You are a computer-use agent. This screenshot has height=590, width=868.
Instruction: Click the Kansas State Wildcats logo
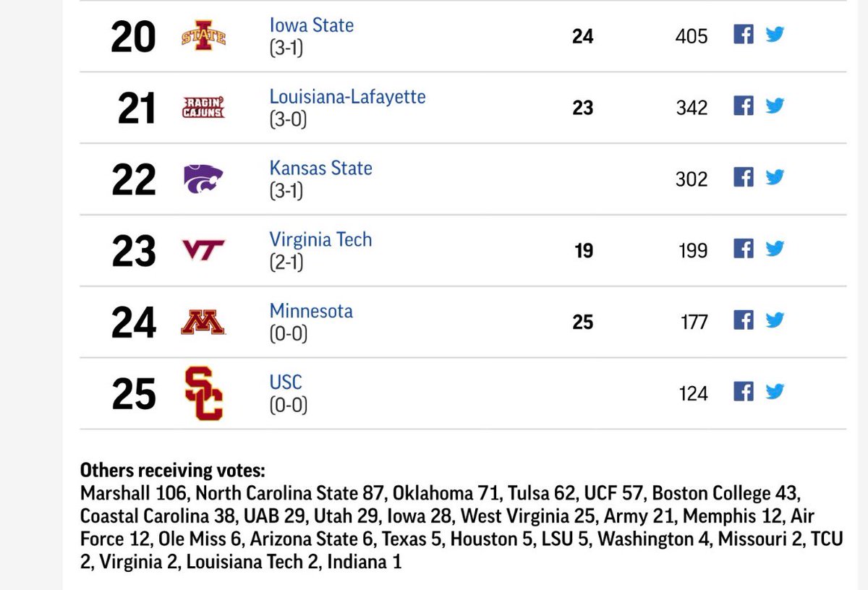tap(203, 179)
